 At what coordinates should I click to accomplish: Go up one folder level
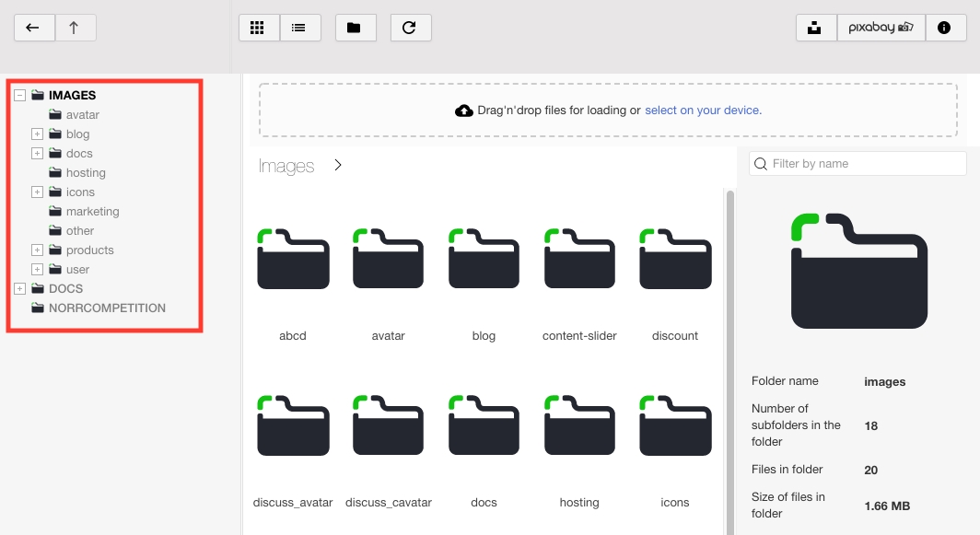tap(76, 28)
